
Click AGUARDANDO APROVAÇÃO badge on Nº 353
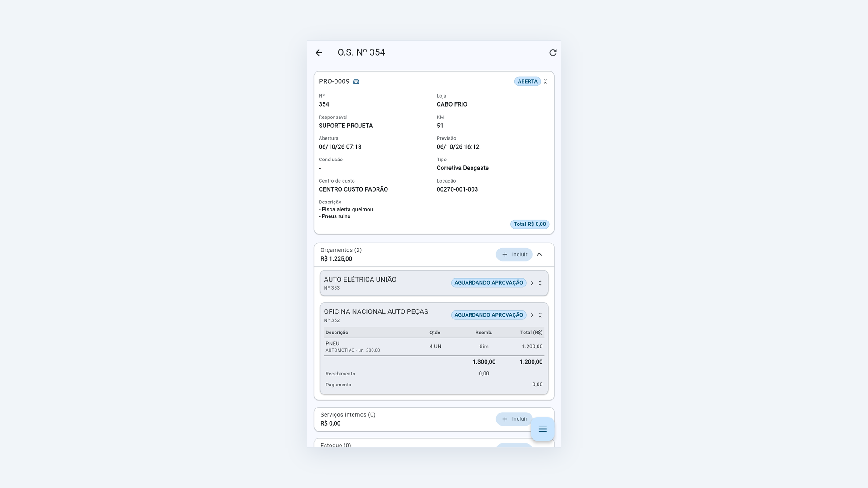point(488,283)
